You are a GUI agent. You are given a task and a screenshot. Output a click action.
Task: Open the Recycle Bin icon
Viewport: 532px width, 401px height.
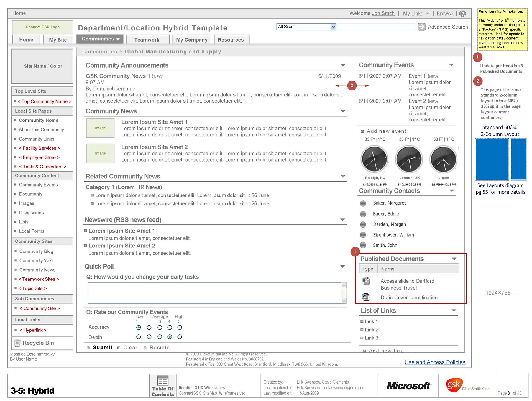(x=17, y=343)
